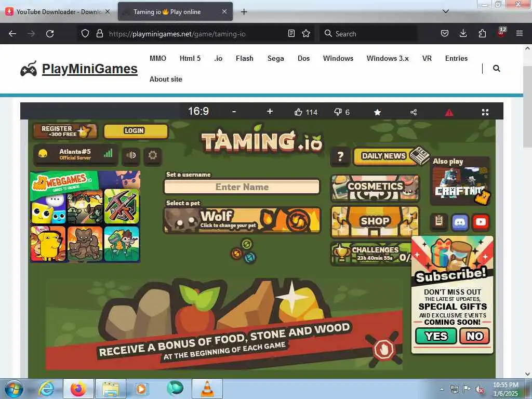Image resolution: width=532 pixels, height=399 pixels.
Task: Open the Html 5 menu item
Action: pyautogui.click(x=190, y=58)
